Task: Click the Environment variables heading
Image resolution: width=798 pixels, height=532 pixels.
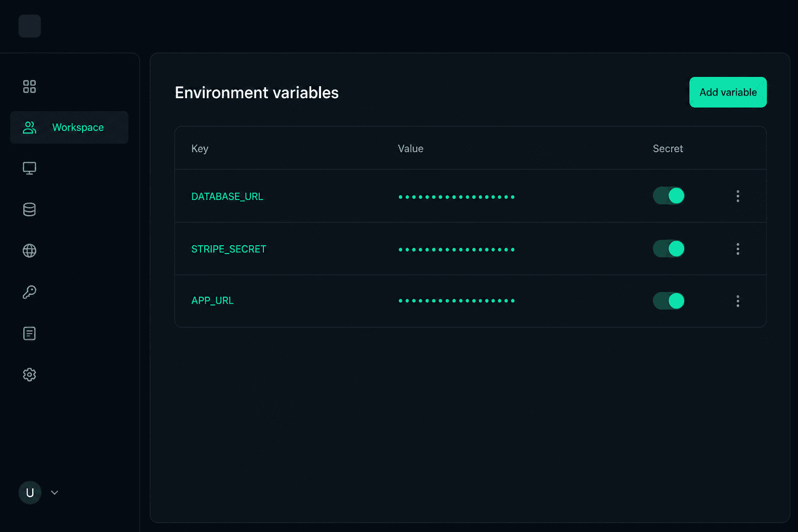Action: pyautogui.click(x=257, y=92)
